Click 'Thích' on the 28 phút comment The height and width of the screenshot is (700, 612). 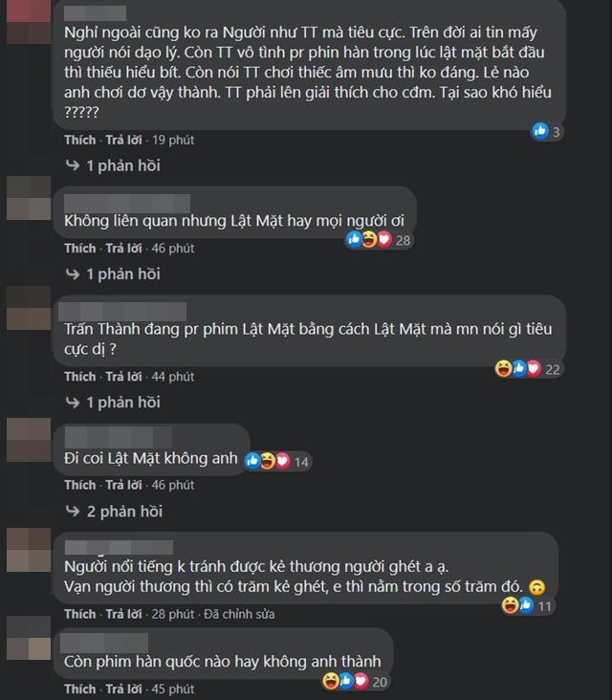point(80,614)
